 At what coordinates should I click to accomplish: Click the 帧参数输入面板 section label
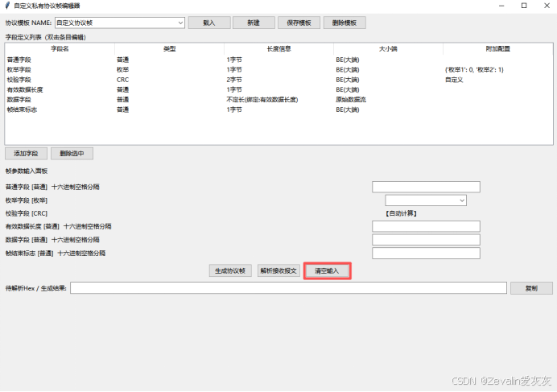[x=27, y=171]
